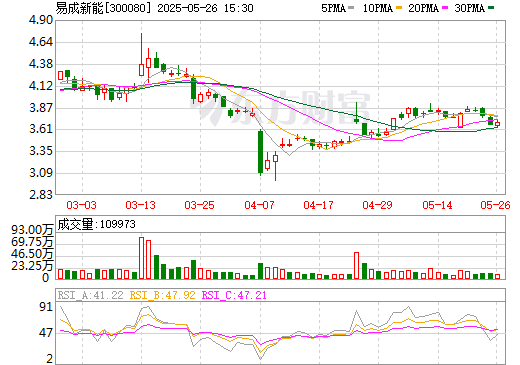Viewport: 520px width, 365px height.
Task: Click the 04-17 date label
Action: [319, 205]
